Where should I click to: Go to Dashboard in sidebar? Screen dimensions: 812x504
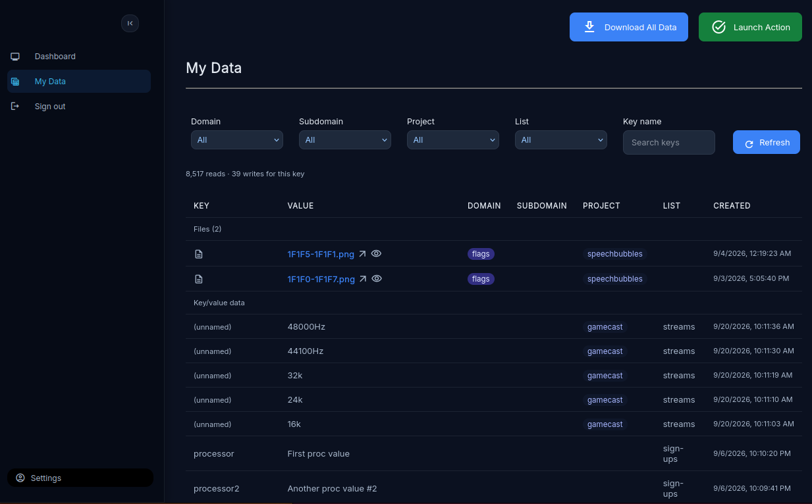point(79,57)
